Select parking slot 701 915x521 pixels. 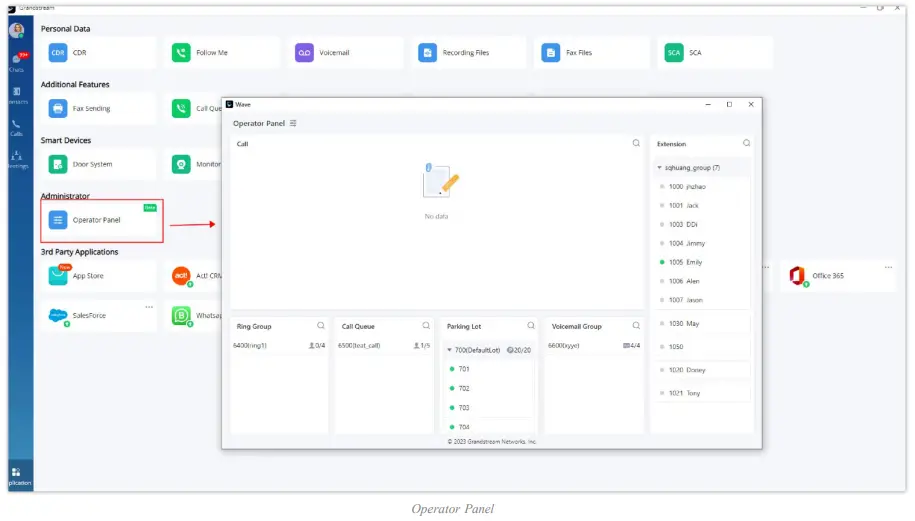[x=489, y=369]
